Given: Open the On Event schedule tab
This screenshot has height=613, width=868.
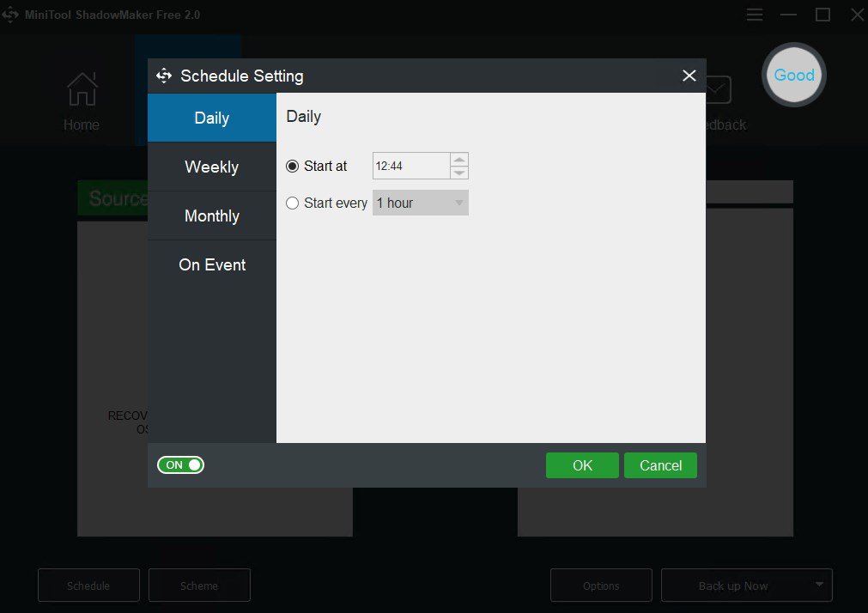Looking at the screenshot, I should coord(211,264).
